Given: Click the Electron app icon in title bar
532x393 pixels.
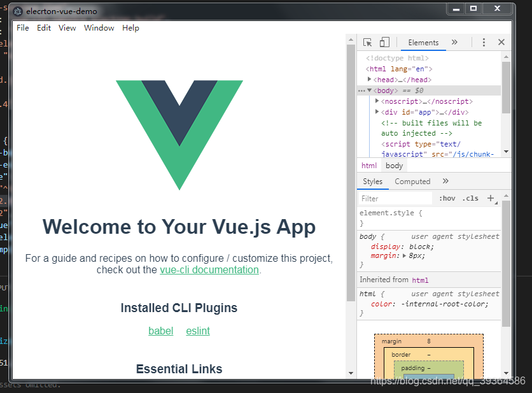Looking at the screenshot, I should click(x=18, y=11).
